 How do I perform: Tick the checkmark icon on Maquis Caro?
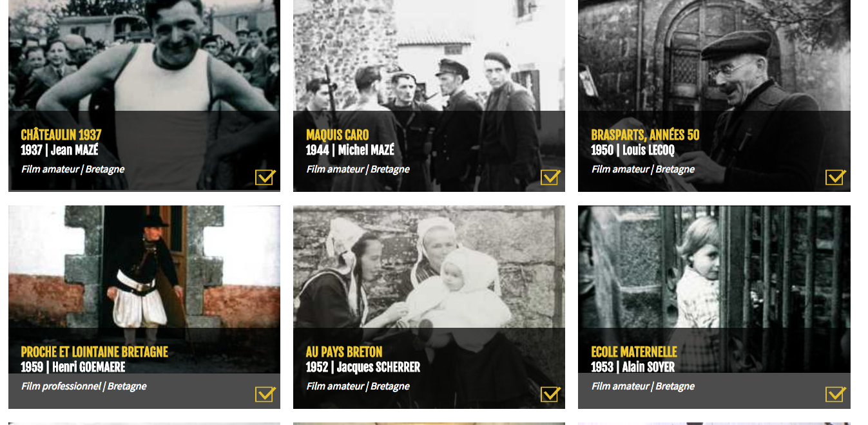[x=550, y=177]
